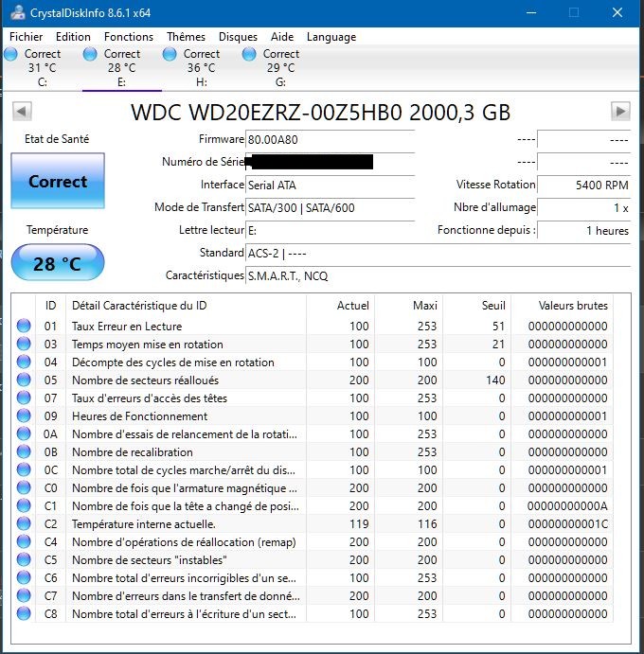This screenshot has height=654, width=644.
Task: Click status orb for attribute 0A
Action: click(x=24, y=433)
